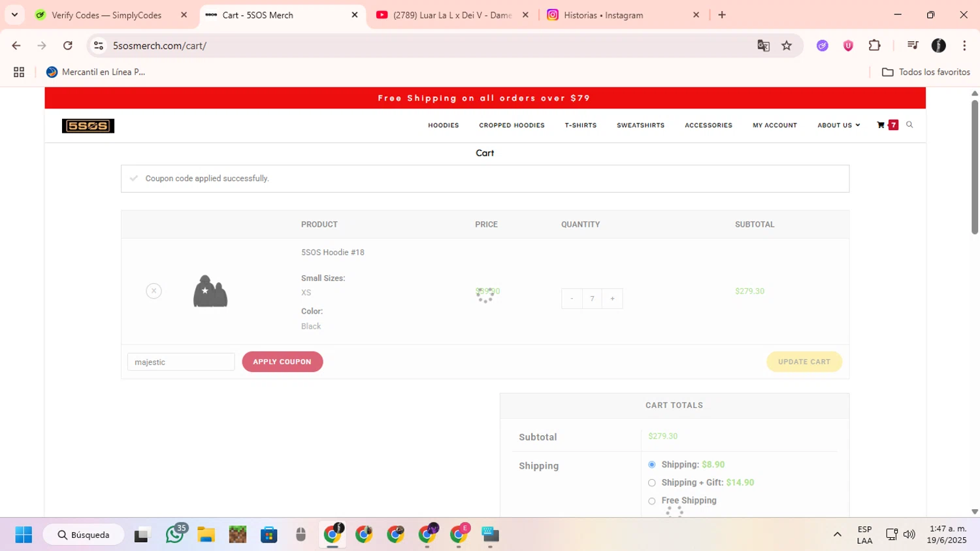Open Mercantil en Línea bookmark

point(96,72)
